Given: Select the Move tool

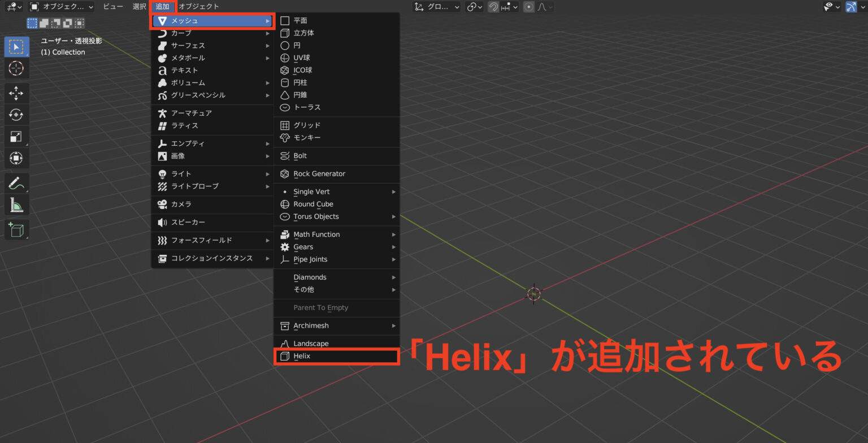Looking at the screenshot, I should pos(16,93).
